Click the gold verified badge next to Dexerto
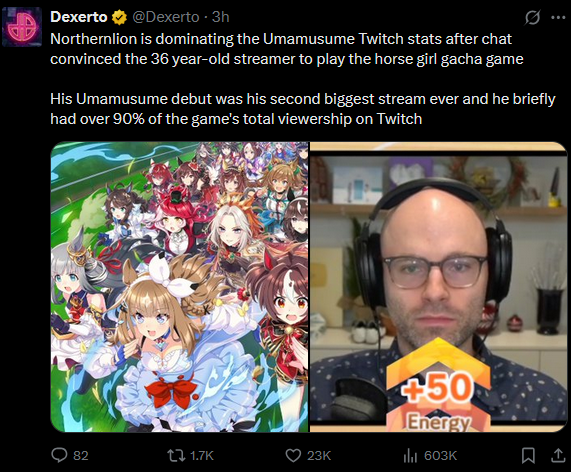This screenshot has width=571, height=472. pos(119,17)
